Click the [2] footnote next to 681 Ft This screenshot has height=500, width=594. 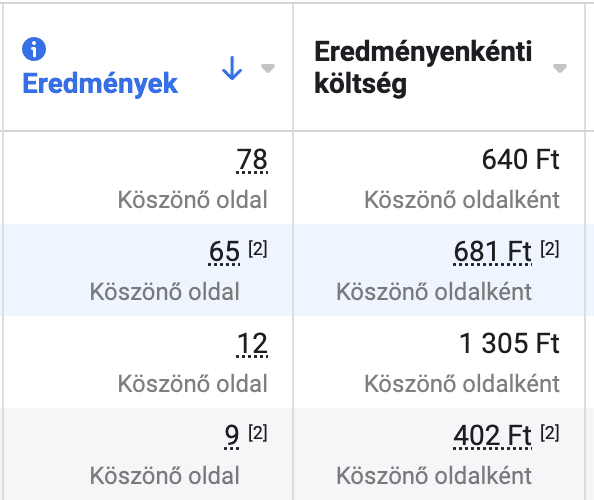click(x=550, y=249)
